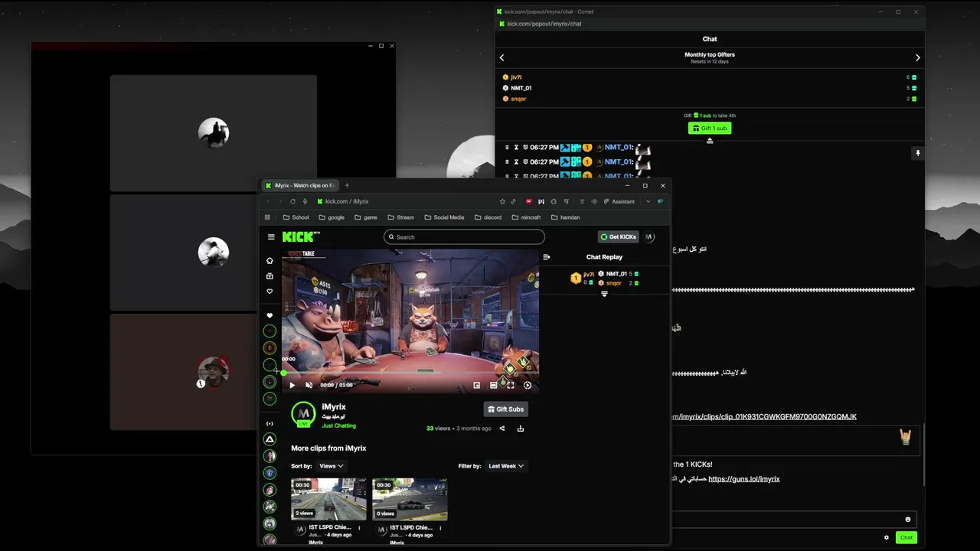Image resolution: width=980 pixels, height=551 pixels.
Task: Click Get KICKs button
Action: [619, 237]
